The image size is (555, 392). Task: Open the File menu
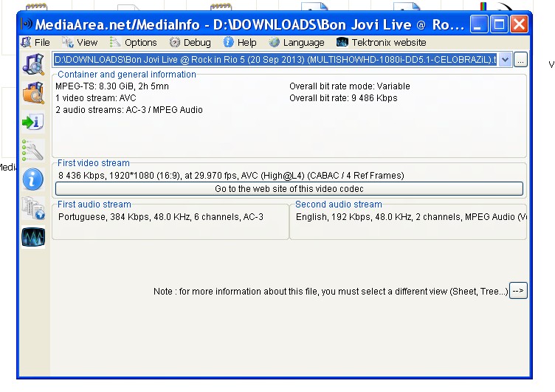35,43
